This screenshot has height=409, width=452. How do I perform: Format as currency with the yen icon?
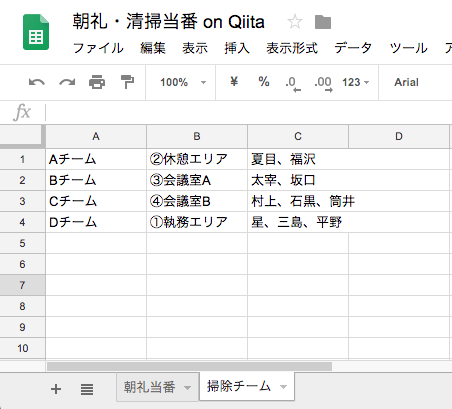pyautogui.click(x=234, y=82)
